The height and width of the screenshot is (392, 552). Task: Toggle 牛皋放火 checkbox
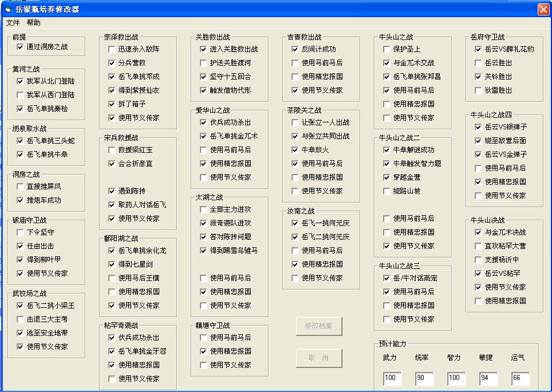tap(295, 150)
